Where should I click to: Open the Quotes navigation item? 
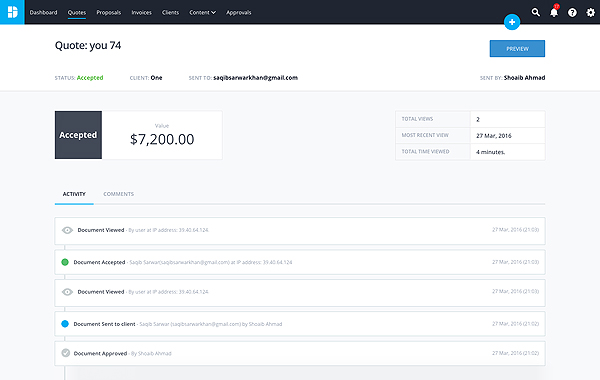[77, 13]
